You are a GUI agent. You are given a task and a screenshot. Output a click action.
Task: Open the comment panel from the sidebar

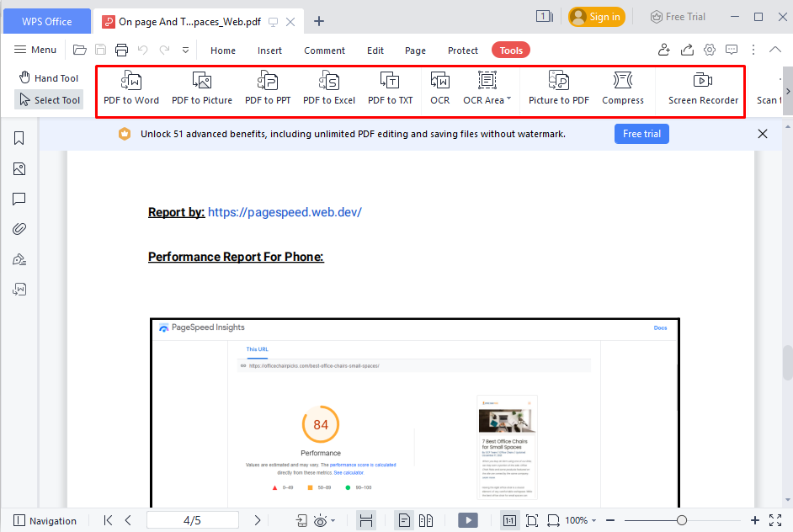[19, 199]
